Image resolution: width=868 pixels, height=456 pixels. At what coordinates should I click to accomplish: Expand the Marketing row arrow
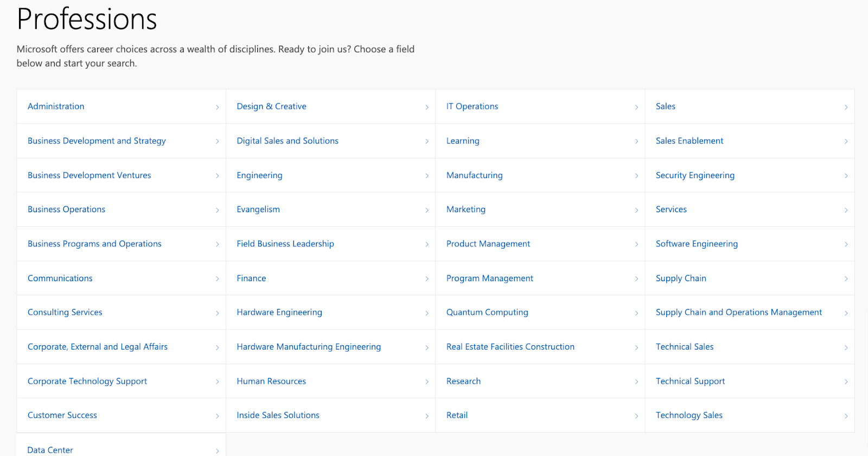tap(636, 210)
